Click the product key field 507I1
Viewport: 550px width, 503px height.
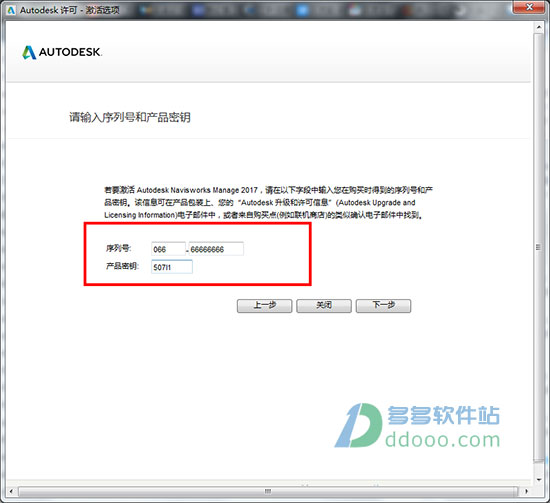coord(172,267)
